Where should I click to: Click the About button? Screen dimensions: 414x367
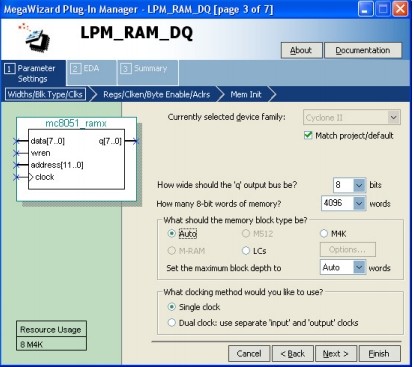[301, 50]
